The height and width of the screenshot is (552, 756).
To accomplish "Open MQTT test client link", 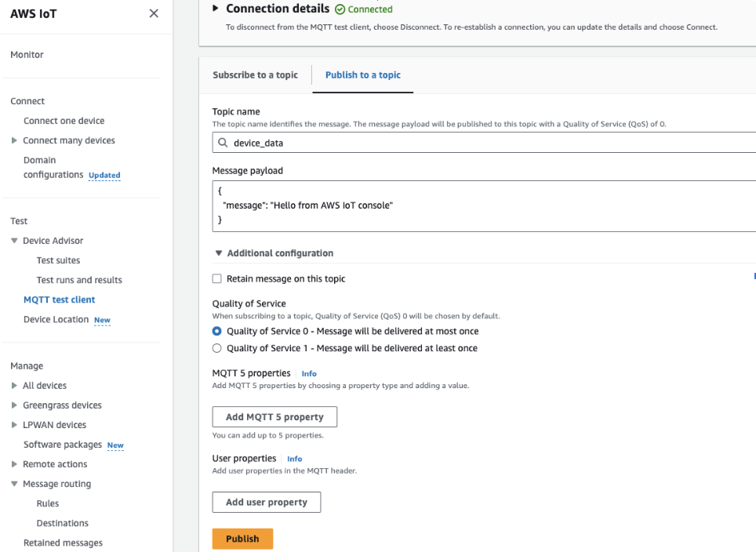I will click(60, 300).
